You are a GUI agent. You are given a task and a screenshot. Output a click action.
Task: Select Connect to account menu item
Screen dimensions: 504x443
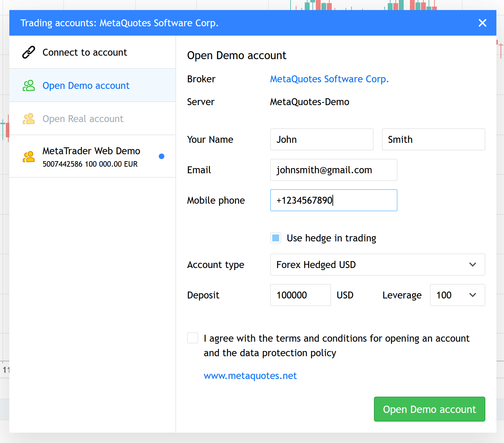85,52
